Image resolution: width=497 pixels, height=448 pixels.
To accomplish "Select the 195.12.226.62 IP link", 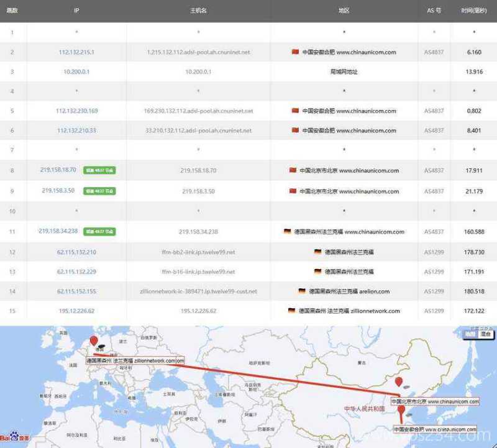I will click(76, 311).
